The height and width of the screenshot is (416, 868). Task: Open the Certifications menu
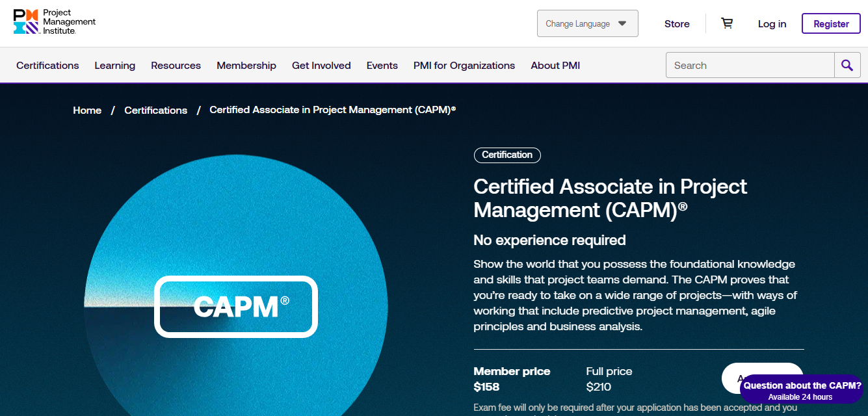coord(47,65)
